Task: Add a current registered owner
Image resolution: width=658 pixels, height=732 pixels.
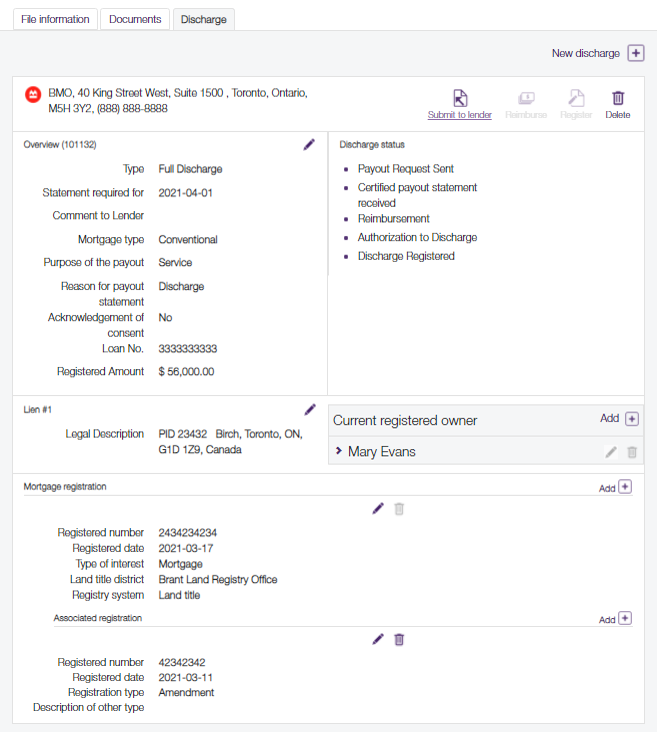Action: pos(630,419)
